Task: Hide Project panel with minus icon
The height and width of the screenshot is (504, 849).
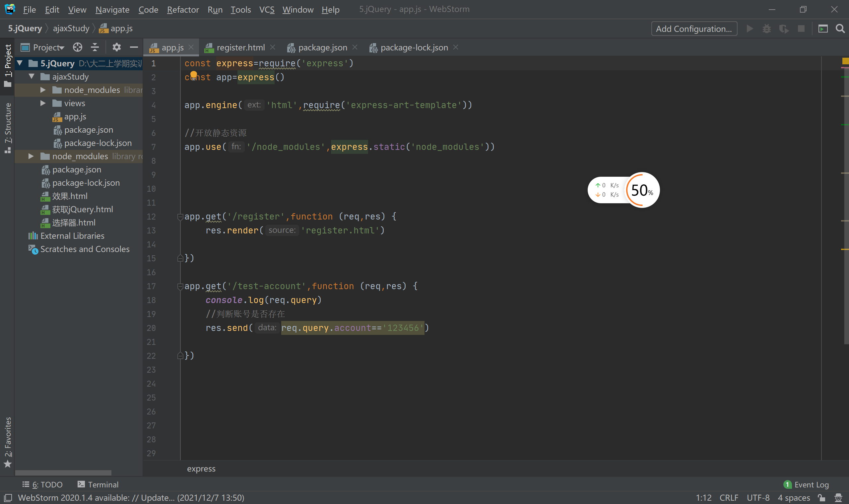Action: pyautogui.click(x=134, y=47)
